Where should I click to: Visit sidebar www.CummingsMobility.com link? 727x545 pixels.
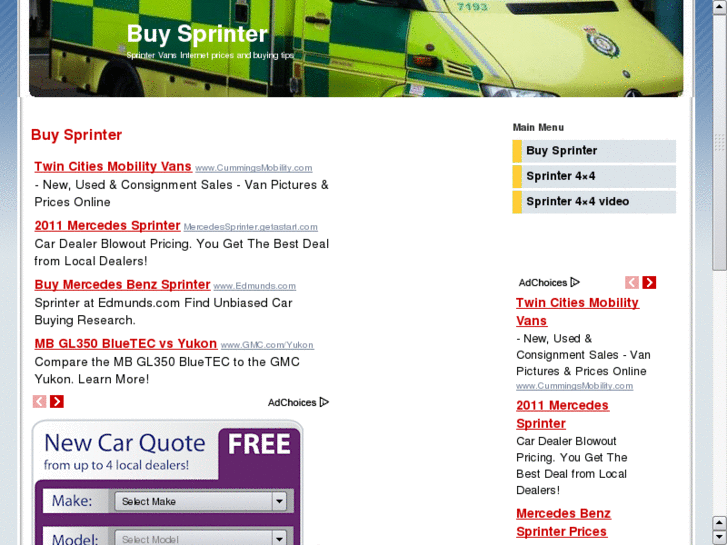[x=574, y=386]
